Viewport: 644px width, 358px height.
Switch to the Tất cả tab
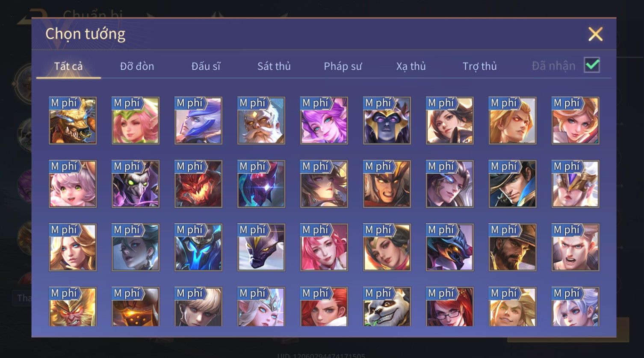click(x=68, y=66)
